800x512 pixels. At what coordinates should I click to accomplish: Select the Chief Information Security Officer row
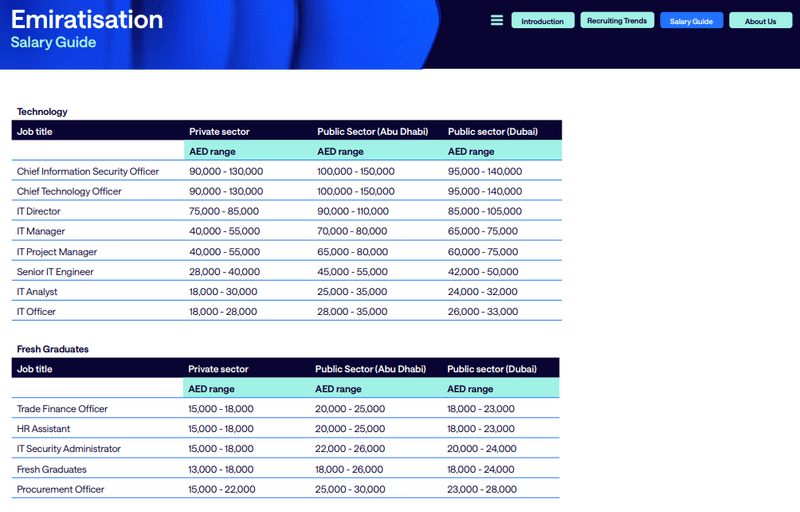pyautogui.click(x=88, y=171)
